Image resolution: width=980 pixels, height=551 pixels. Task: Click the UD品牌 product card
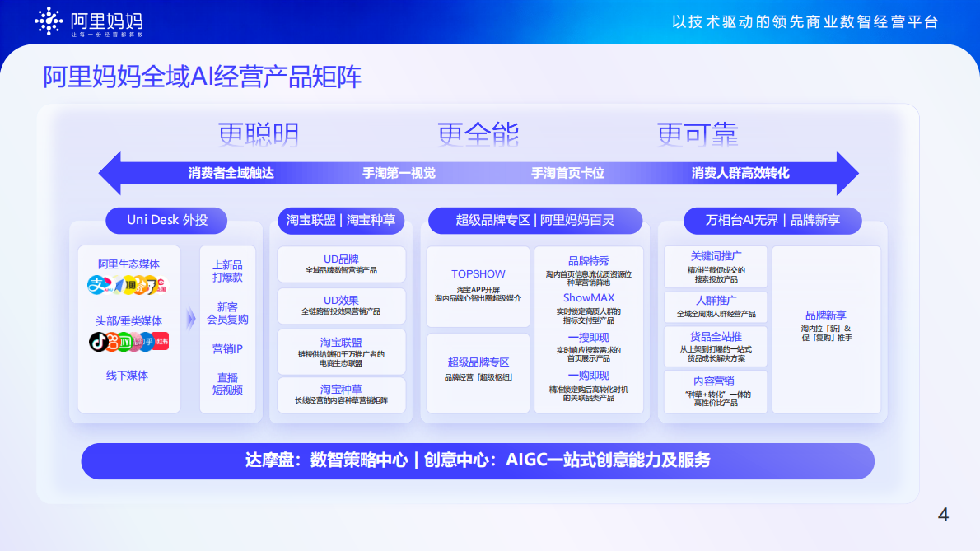pyautogui.click(x=341, y=264)
